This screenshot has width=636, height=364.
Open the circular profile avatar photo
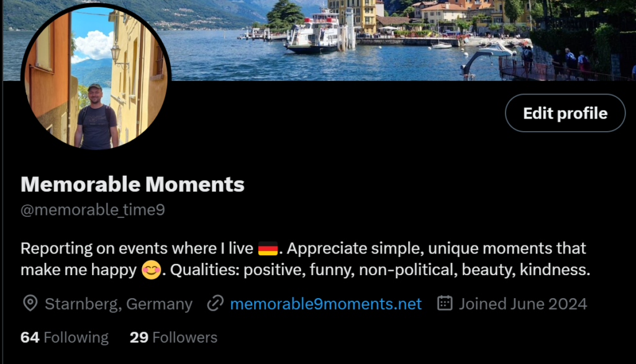96,76
